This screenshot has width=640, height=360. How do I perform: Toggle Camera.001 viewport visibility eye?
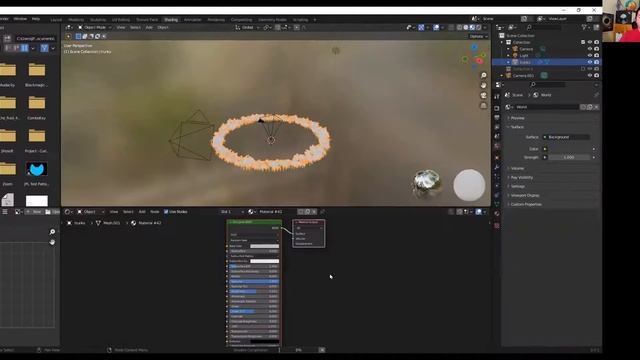(x=589, y=76)
